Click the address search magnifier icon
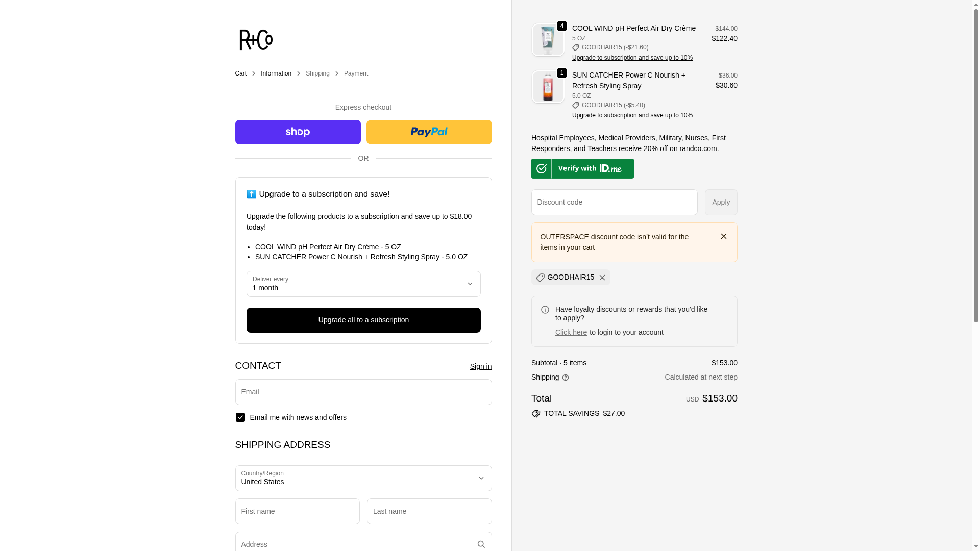This screenshot has height=551, width=980. (x=481, y=544)
